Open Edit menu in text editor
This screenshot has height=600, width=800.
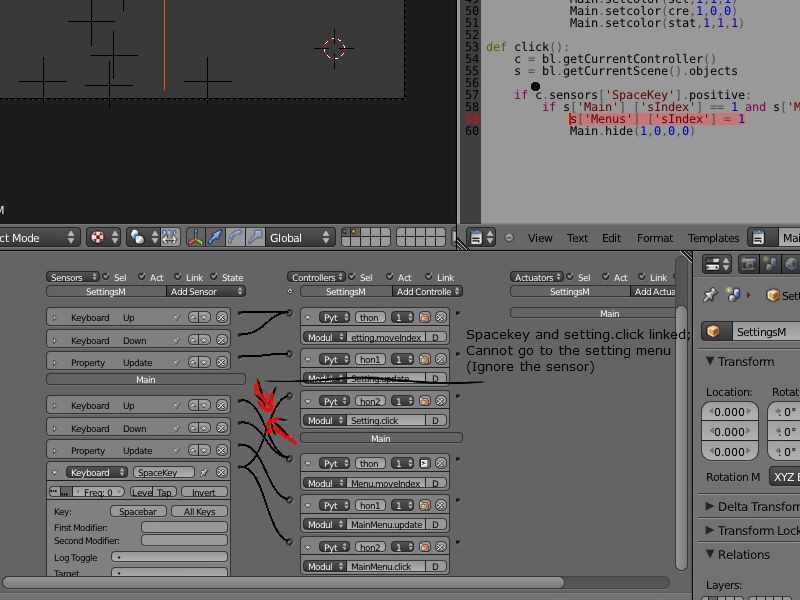pos(611,238)
